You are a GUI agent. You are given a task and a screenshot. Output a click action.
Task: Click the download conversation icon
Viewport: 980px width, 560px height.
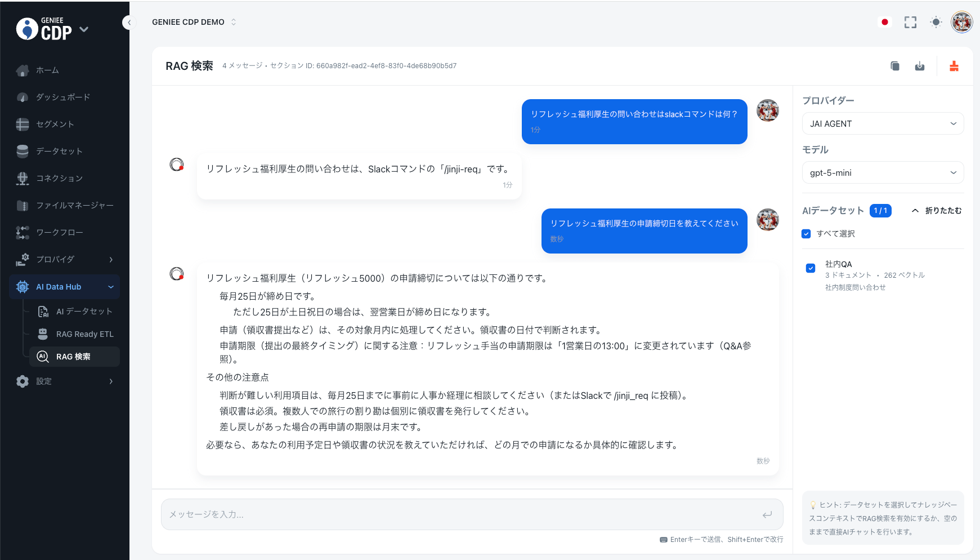tap(919, 66)
